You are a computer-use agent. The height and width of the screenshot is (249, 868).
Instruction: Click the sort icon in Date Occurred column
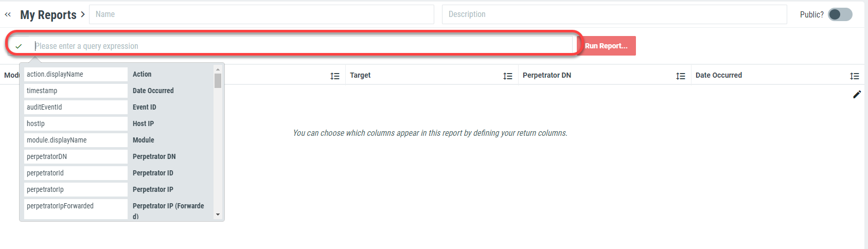(x=855, y=76)
